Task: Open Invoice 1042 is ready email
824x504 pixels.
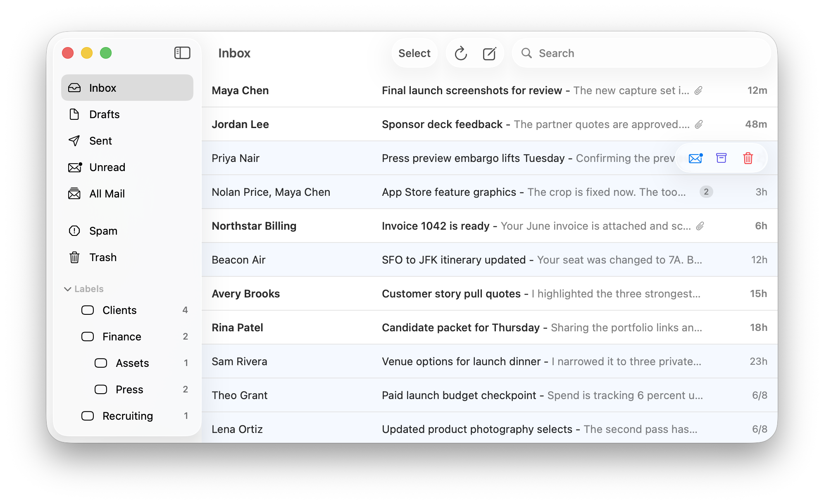Action: (x=490, y=226)
